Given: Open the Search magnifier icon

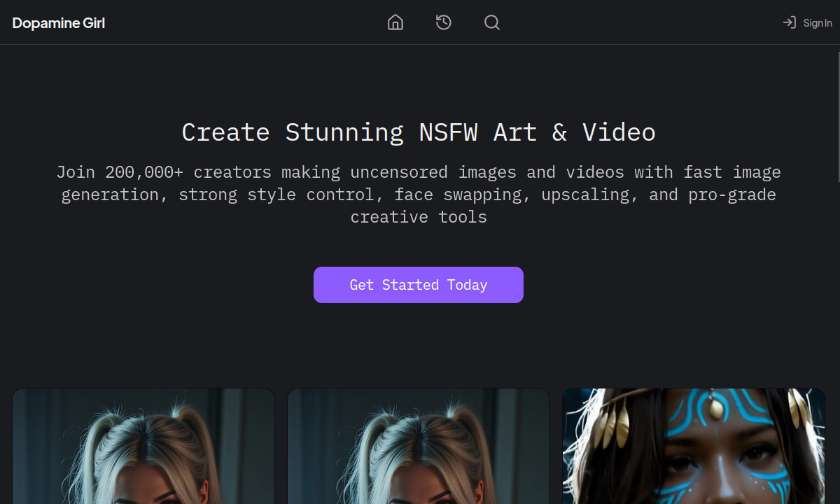Looking at the screenshot, I should click(x=492, y=22).
